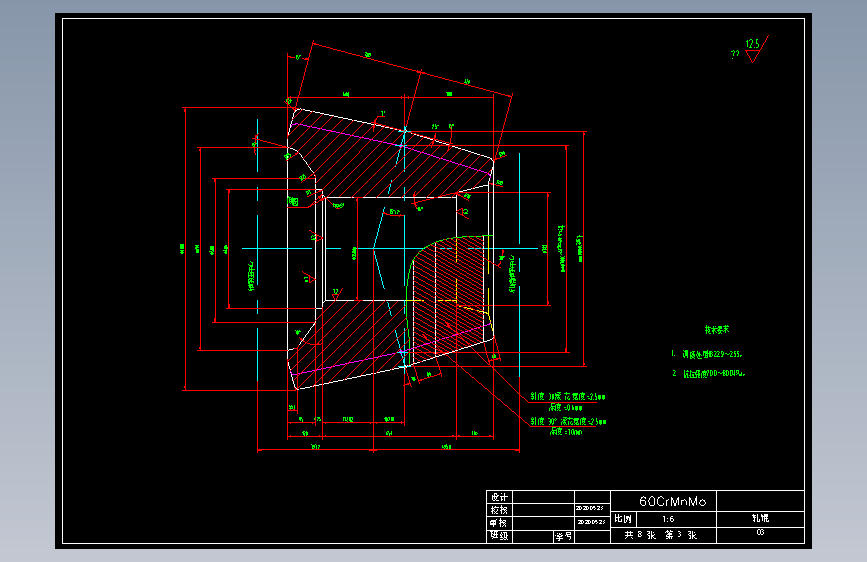
Task: Click the ?? text beside the roughness symbol
Action: (735, 54)
